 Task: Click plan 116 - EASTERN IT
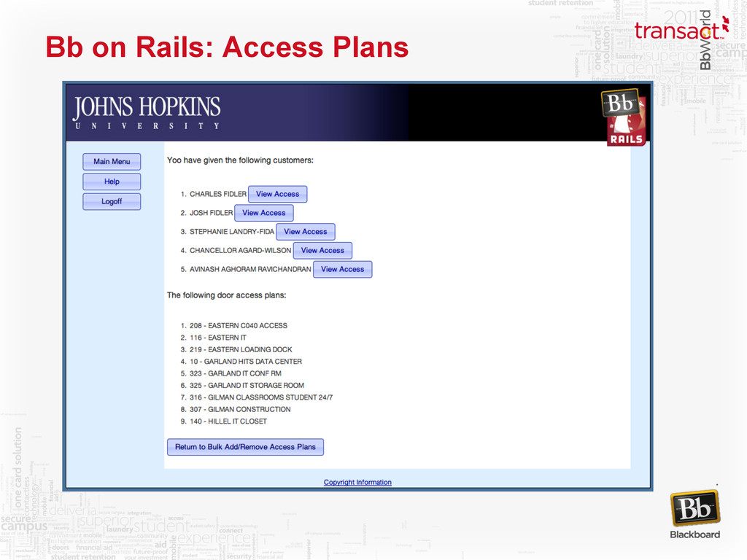[217, 338]
